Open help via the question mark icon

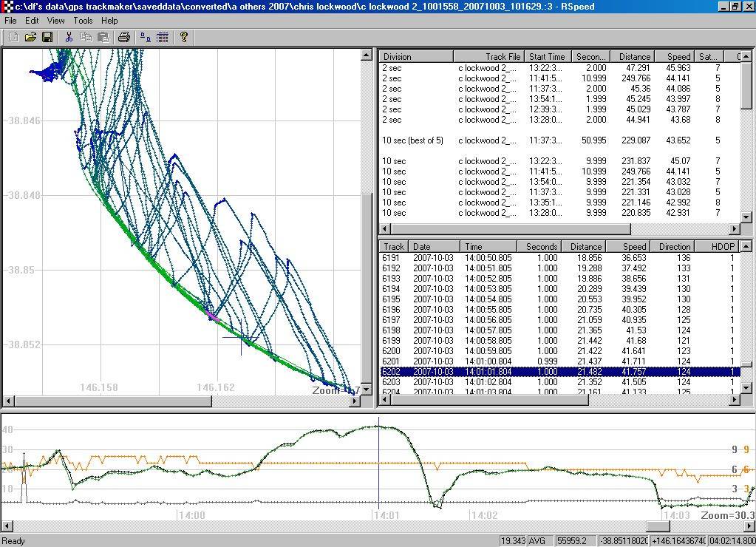[x=183, y=37]
